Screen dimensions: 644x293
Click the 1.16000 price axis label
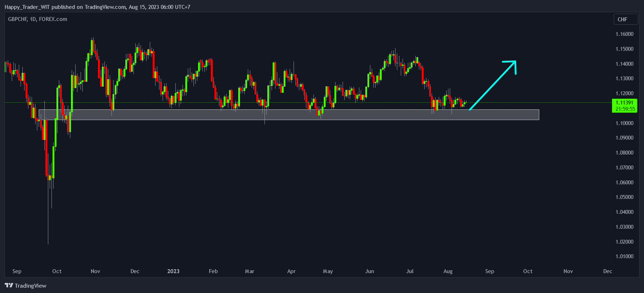point(624,34)
